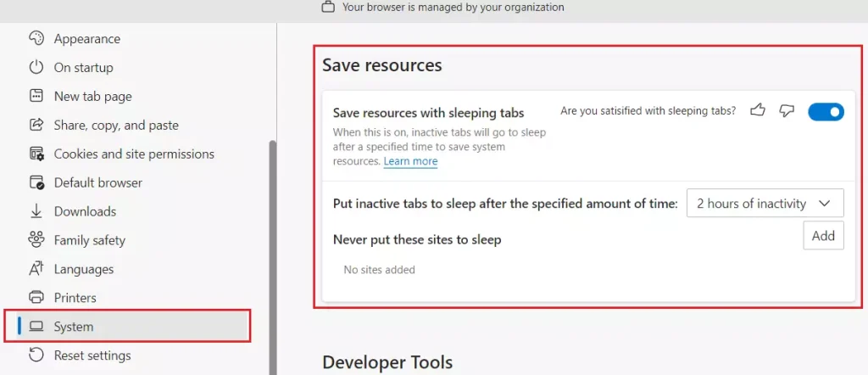
Task: Open Reset settings
Action: 92,355
